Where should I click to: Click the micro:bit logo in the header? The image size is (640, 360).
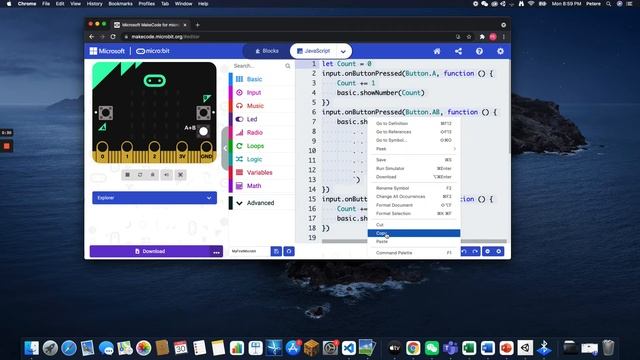(153, 51)
